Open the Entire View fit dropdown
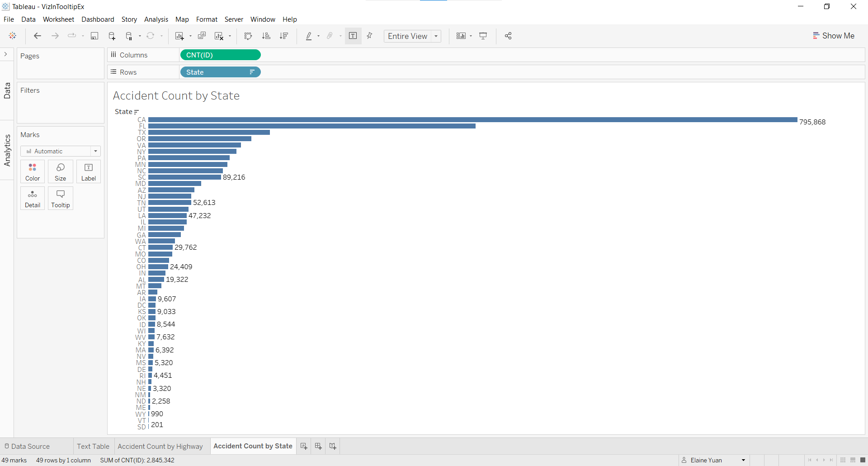 412,36
